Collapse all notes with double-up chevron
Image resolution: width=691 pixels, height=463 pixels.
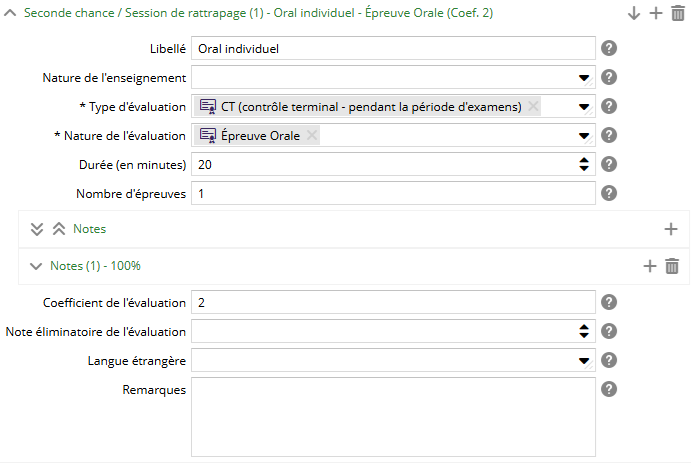pos(58,229)
